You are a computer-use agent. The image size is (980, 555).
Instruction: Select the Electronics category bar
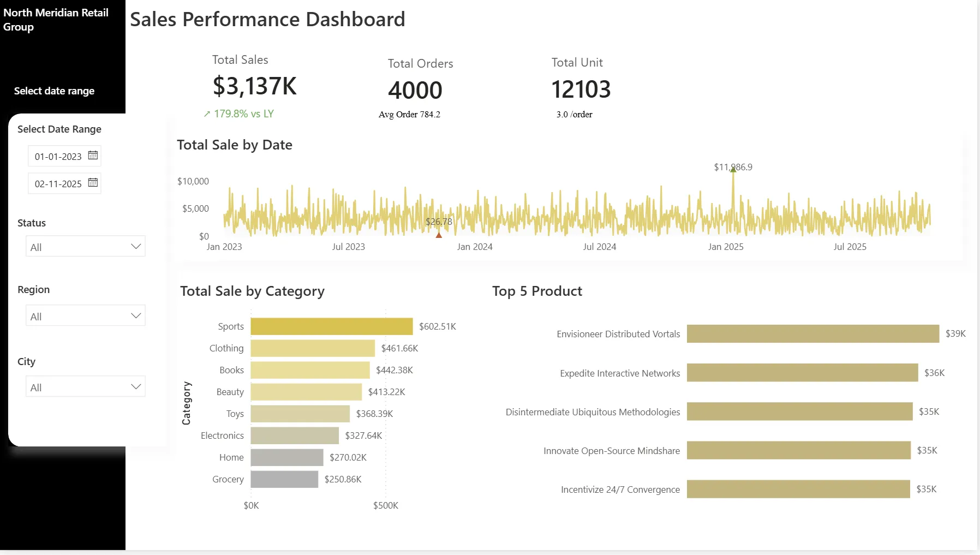[295, 435]
